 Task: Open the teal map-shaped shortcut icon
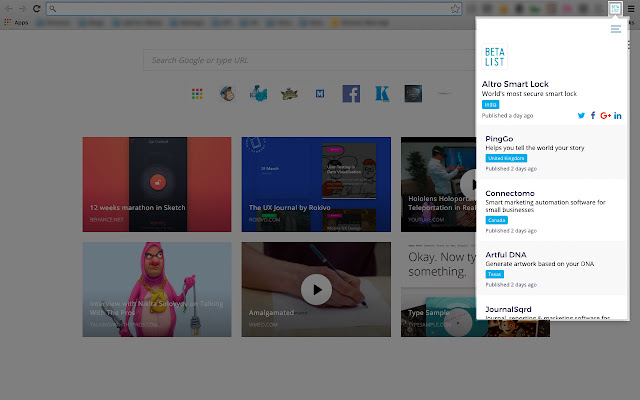pyautogui.click(x=258, y=94)
